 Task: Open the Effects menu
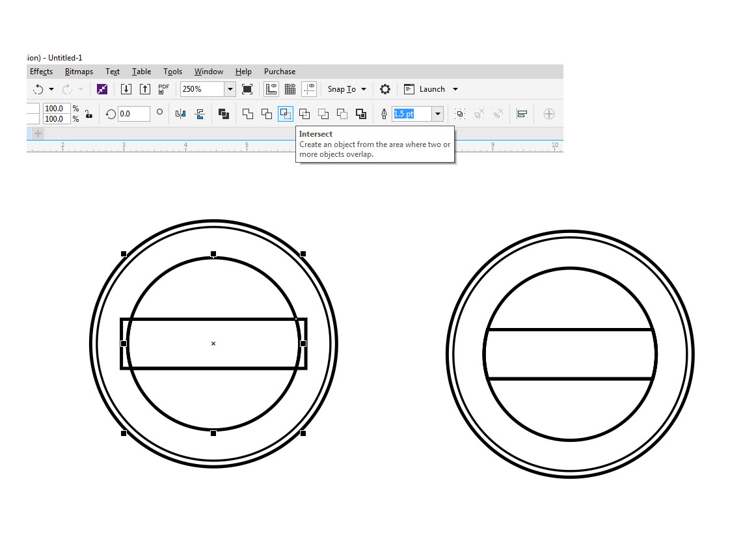(41, 72)
